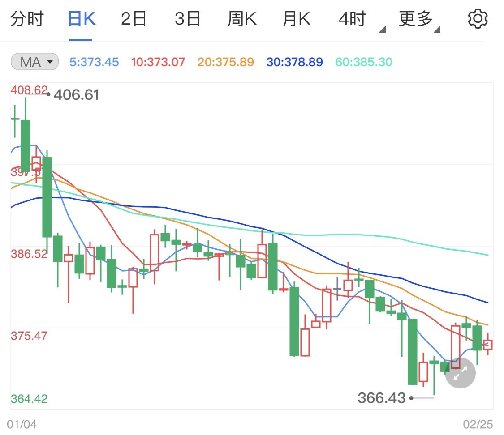504x435 pixels.
Task: Click the MA60 value 60:385.30
Action: [363, 62]
